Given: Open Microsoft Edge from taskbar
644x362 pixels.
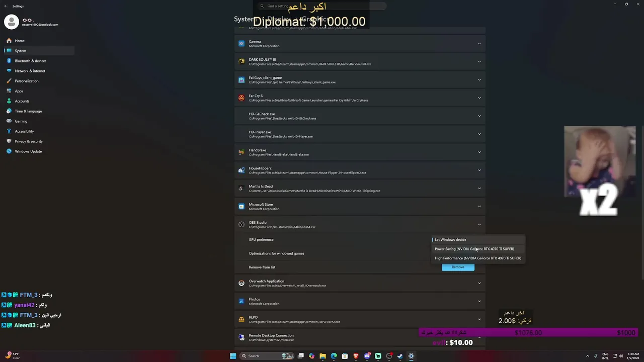Looking at the screenshot, I should [x=334, y=356].
